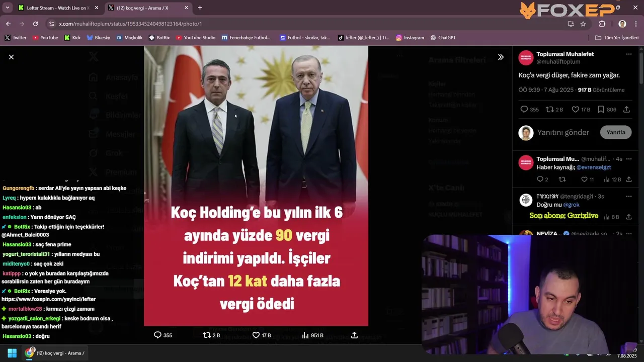644x362 pixels.
Task: Open the Instagram bookmark
Action: coord(410,38)
